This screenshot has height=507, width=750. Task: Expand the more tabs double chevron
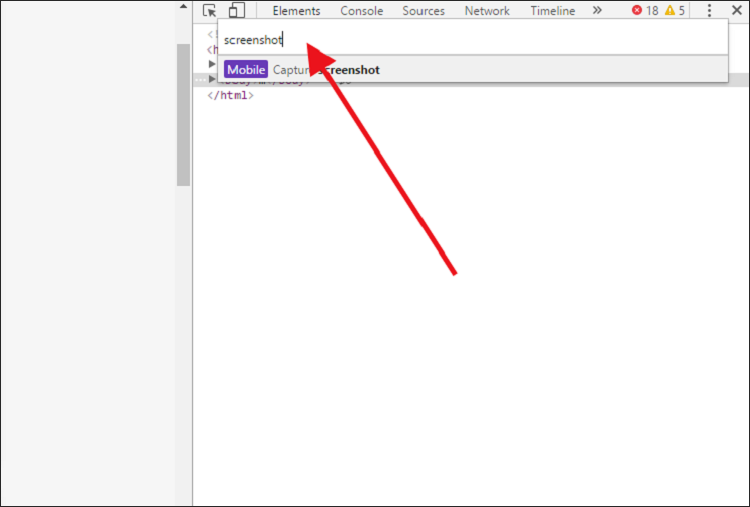pos(597,11)
